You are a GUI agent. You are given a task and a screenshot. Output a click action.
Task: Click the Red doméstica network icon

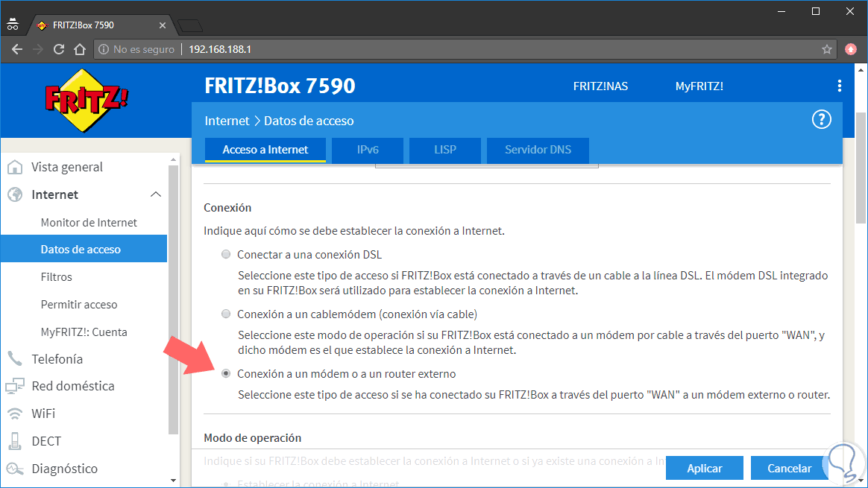(15, 386)
